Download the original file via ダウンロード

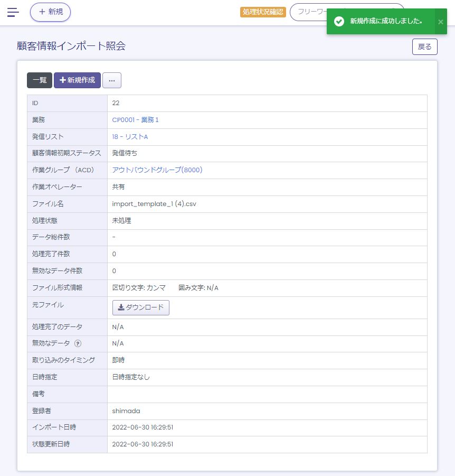pos(141,307)
